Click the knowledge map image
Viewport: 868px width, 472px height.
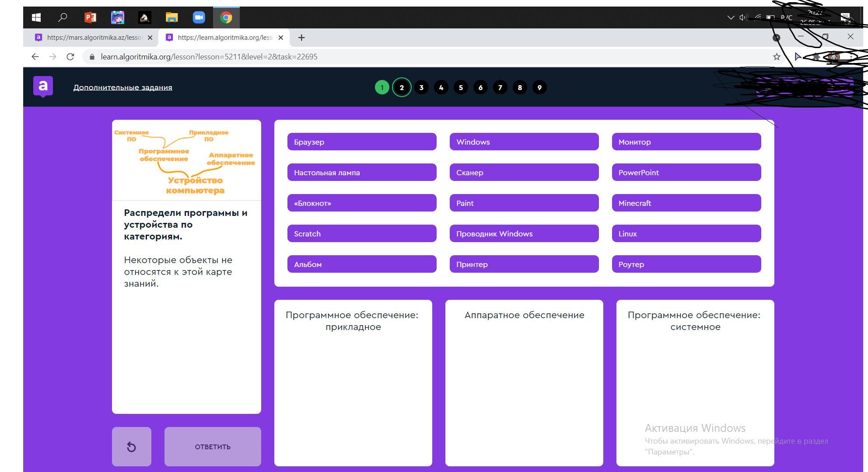point(186,160)
